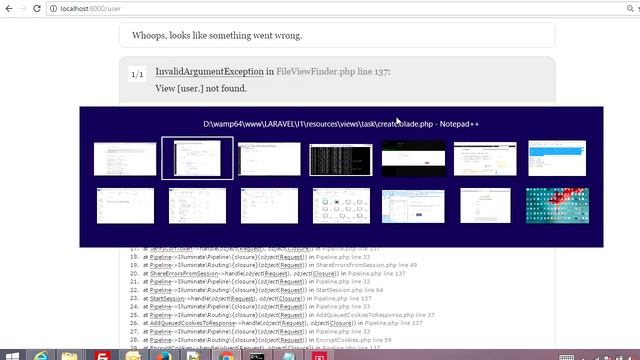Image resolution: width=640 pixels, height=360 pixels.
Task: Click 'AddQueuedCookiesToResponse.php line 37' text
Action: point(375,315)
